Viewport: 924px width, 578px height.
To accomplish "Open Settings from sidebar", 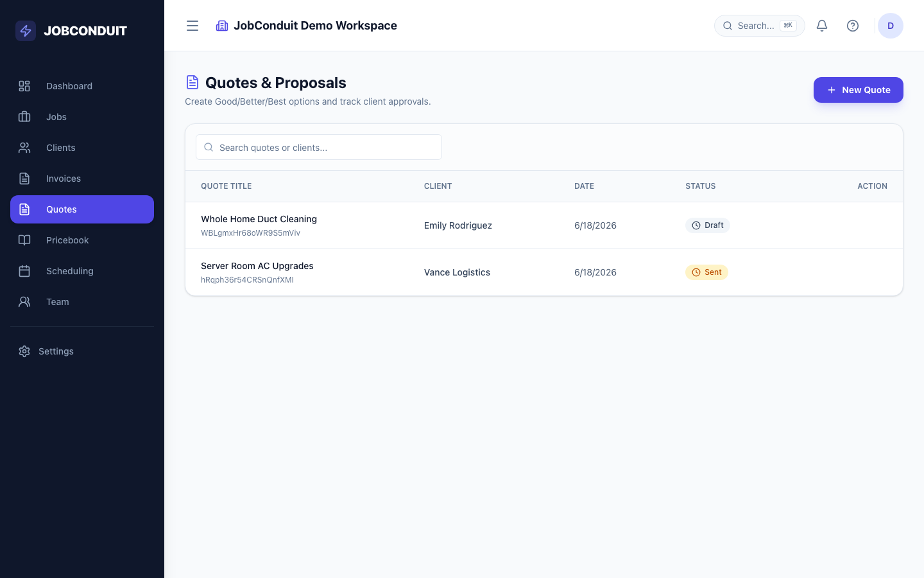I will pyautogui.click(x=82, y=351).
